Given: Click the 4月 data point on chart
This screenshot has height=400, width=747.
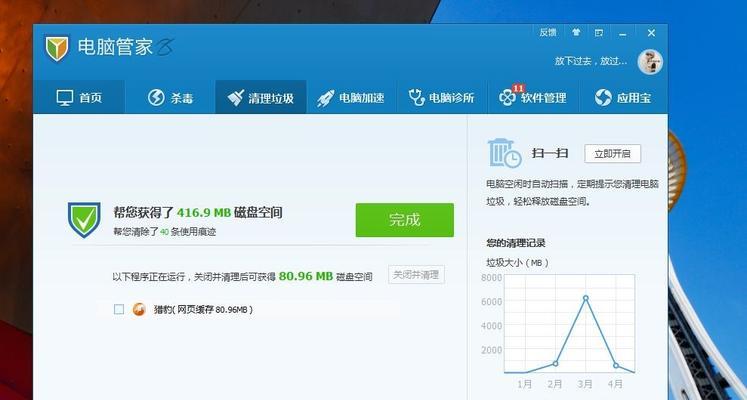Looking at the screenshot, I should click(616, 365).
